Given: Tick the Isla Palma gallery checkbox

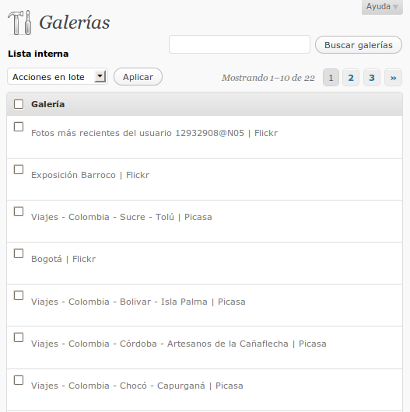Looking at the screenshot, I should tap(19, 295).
